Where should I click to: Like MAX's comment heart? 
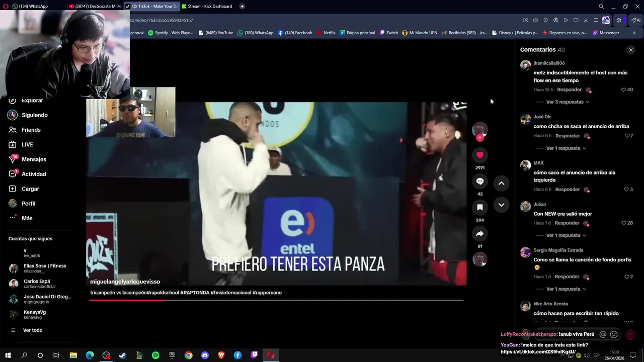pos(626,190)
